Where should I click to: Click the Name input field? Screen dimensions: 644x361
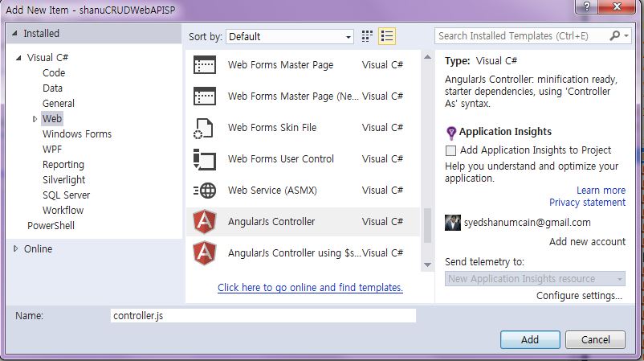point(263,316)
